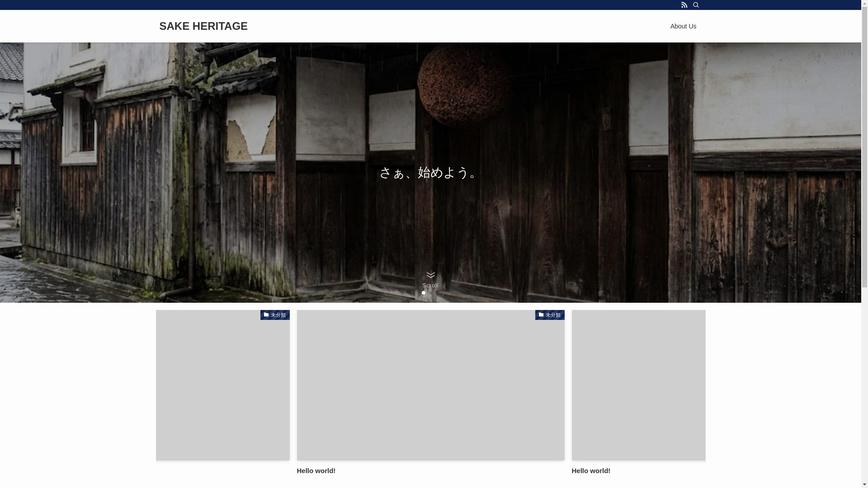Image resolution: width=868 pixels, height=488 pixels.
Task: Open the left post card thumbnail
Action: [222, 385]
